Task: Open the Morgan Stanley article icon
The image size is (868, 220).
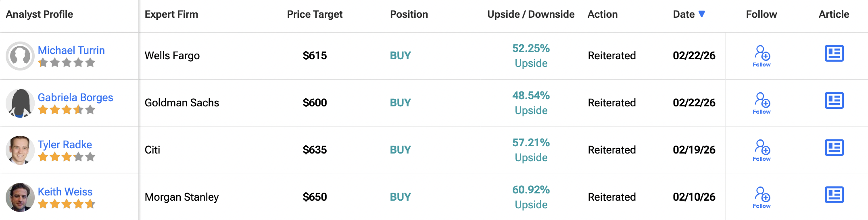Action: pos(834,195)
